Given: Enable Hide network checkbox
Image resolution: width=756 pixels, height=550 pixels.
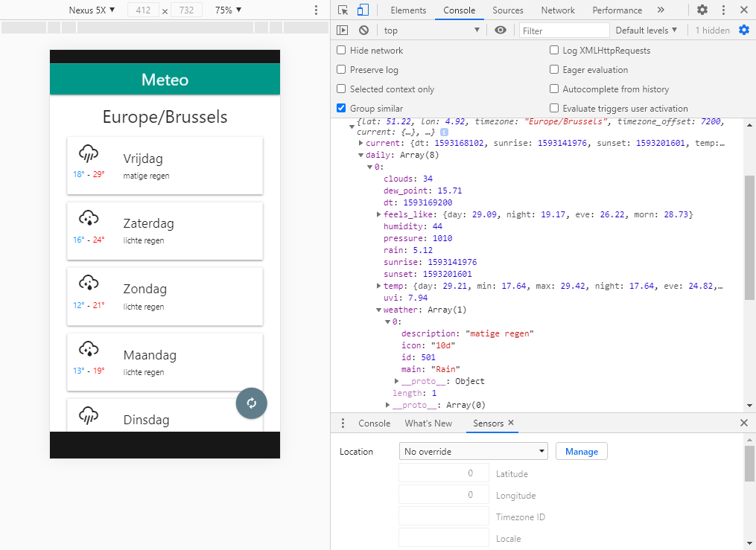Looking at the screenshot, I should tap(341, 51).
